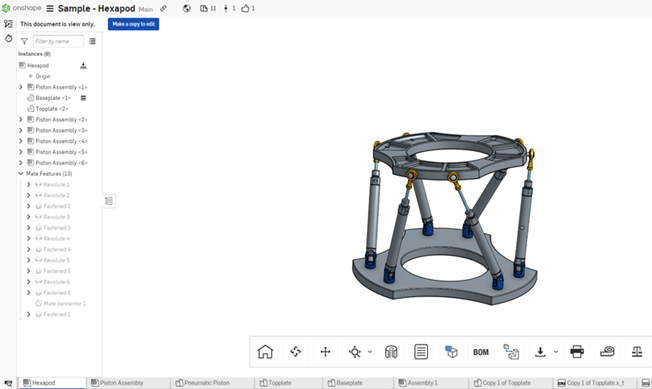This screenshot has width=652, height=389.
Task: Expand Piston Assembly <5>
Action: coord(21,152)
